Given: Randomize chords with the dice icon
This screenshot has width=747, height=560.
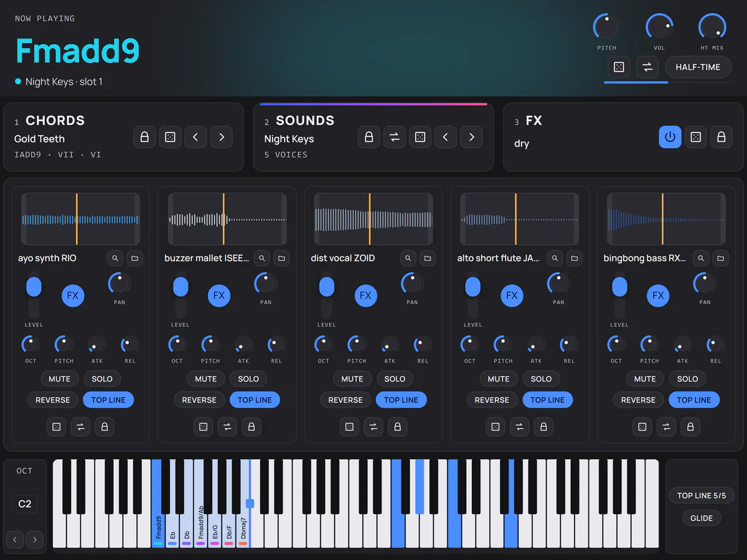Looking at the screenshot, I should click(170, 137).
